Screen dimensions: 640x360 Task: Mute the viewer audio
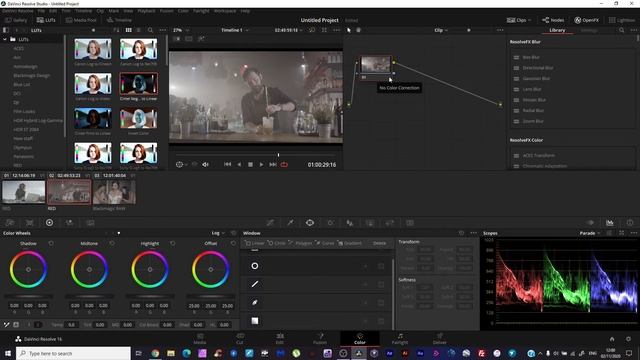click(x=205, y=164)
